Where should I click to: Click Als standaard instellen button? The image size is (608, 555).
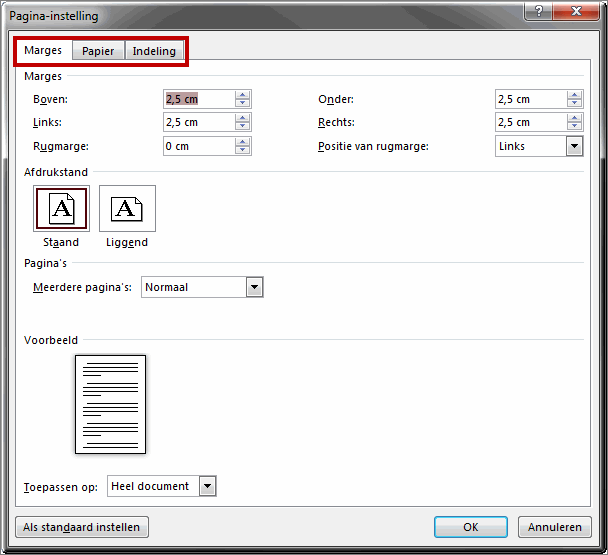coord(82,527)
